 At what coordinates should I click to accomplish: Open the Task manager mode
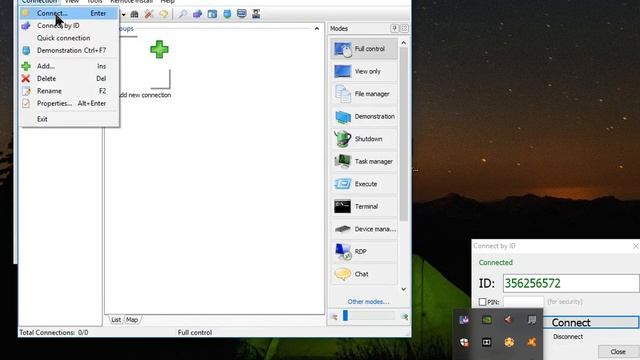[x=364, y=161]
